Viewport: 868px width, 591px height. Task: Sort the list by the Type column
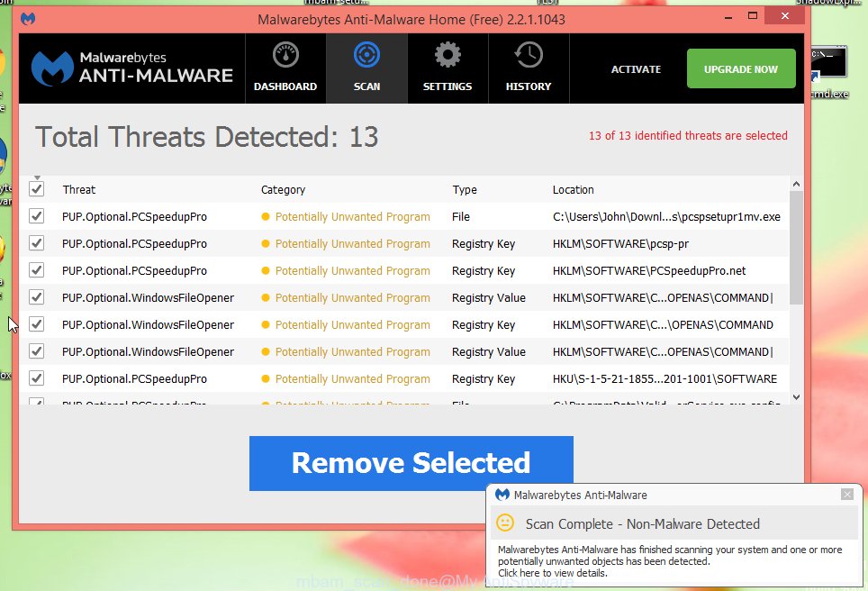465,189
